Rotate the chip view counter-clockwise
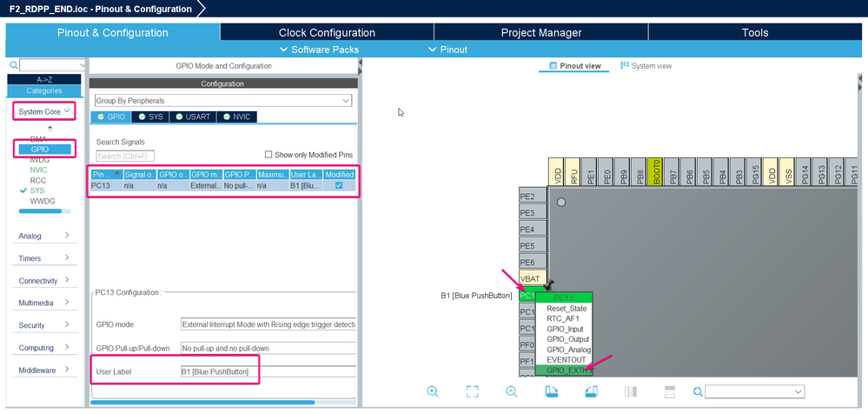The image size is (868, 414). (x=591, y=392)
